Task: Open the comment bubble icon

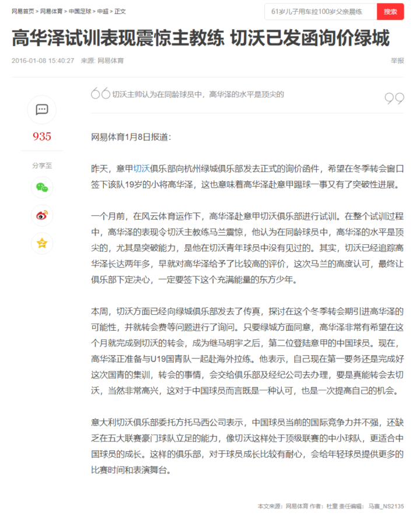Action: 42,109
